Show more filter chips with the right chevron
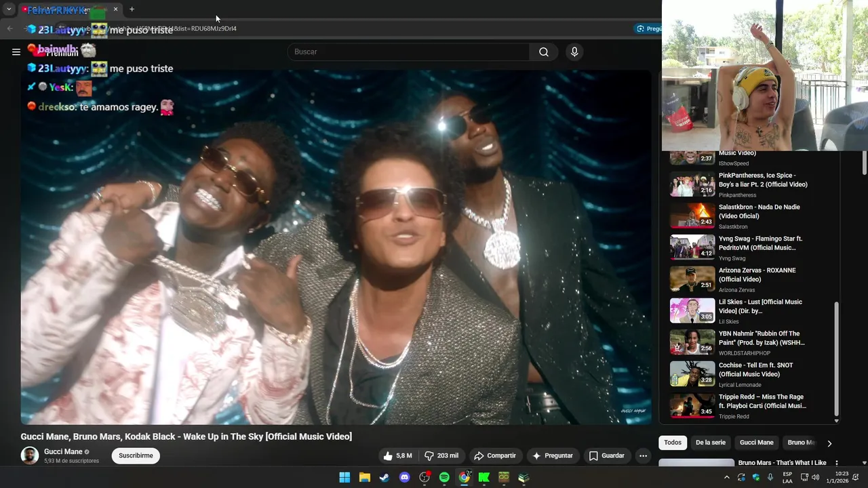 [x=829, y=443]
